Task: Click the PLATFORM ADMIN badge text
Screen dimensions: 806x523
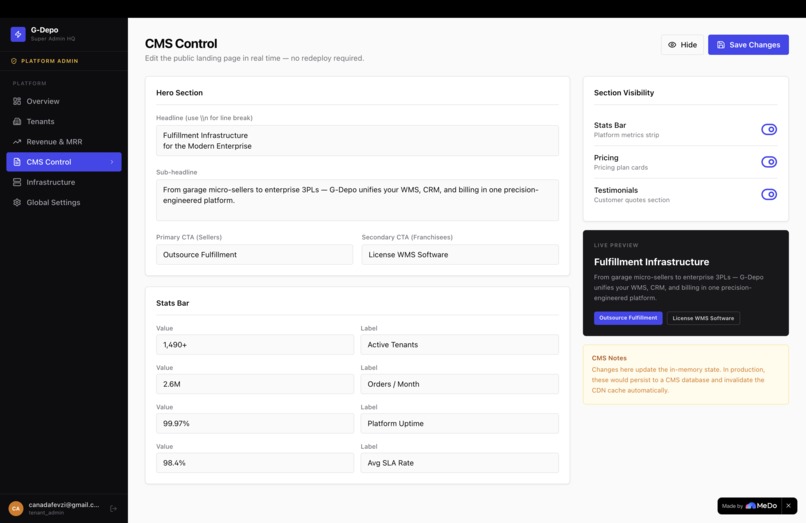Action: 50,61
